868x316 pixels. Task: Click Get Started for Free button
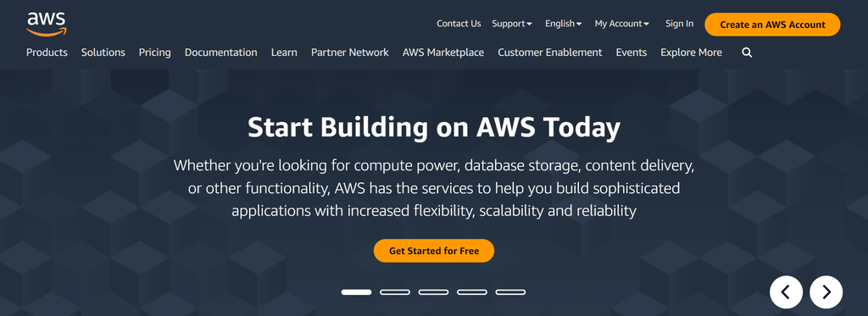[x=434, y=251]
